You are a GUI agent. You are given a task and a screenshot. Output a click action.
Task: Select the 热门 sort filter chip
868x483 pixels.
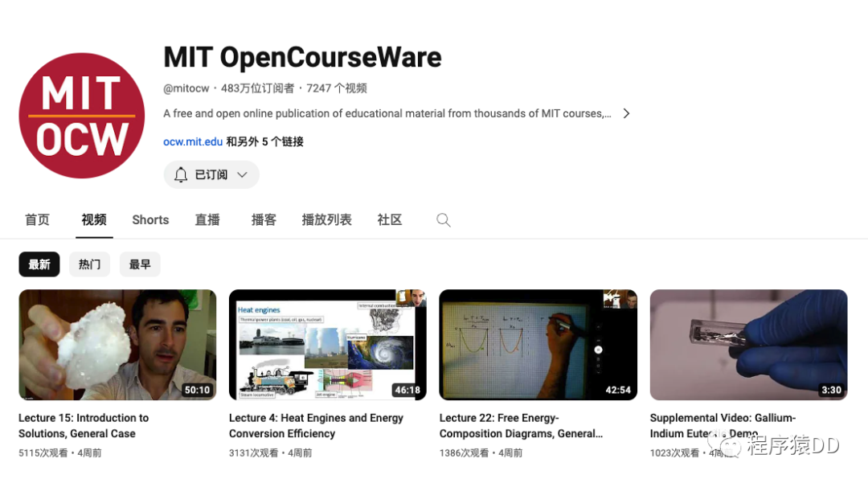[90, 264]
